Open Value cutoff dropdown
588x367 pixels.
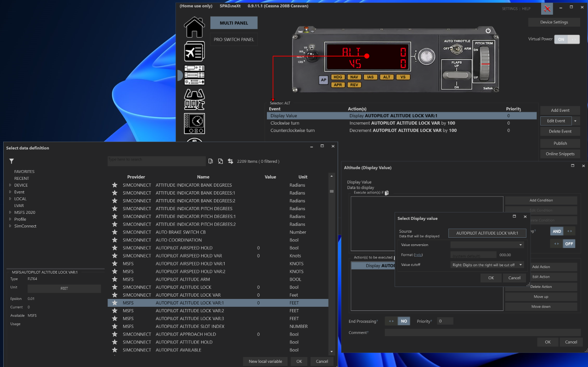487,265
